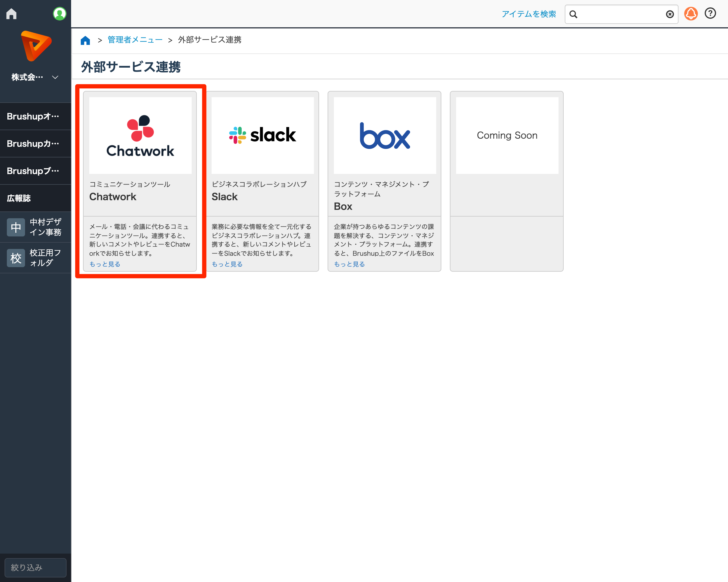This screenshot has height=582, width=728.
Task: Open the help question mark icon
Action: [x=710, y=13]
